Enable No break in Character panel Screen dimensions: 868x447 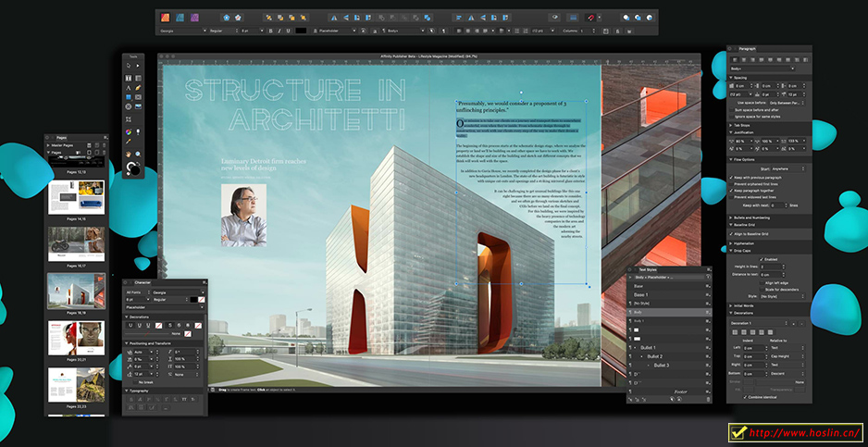pos(135,382)
